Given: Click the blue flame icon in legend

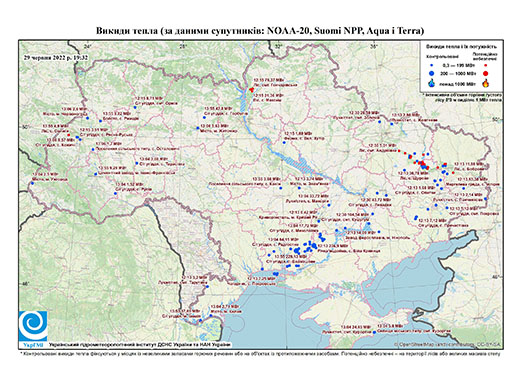Looking at the screenshot, I should click(x=432, y=83).
